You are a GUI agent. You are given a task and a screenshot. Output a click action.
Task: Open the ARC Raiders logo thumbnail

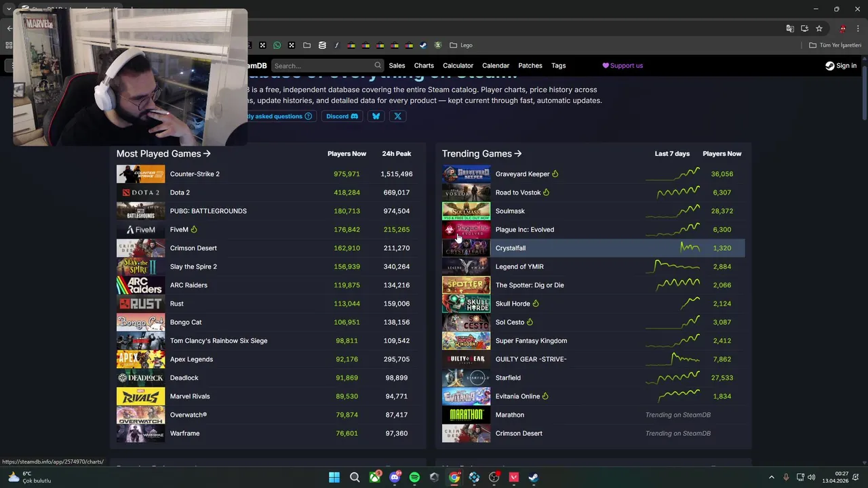click(x=140, y=285)
